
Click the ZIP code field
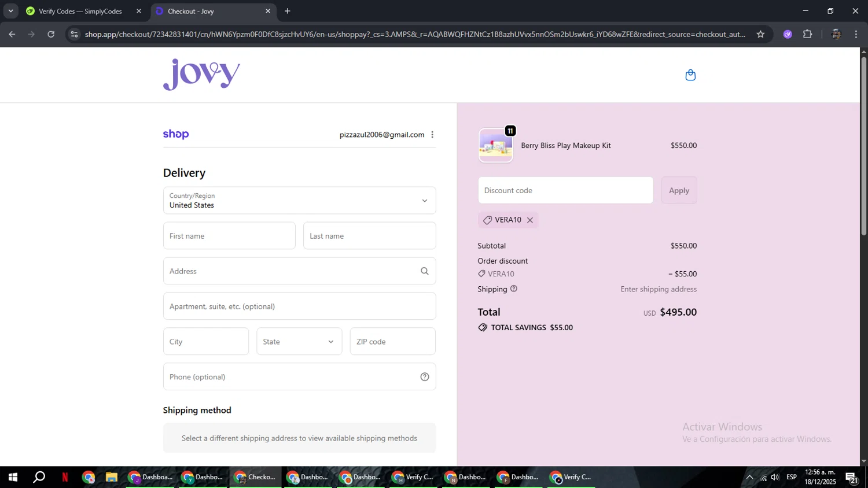click(x=392, y=342)
